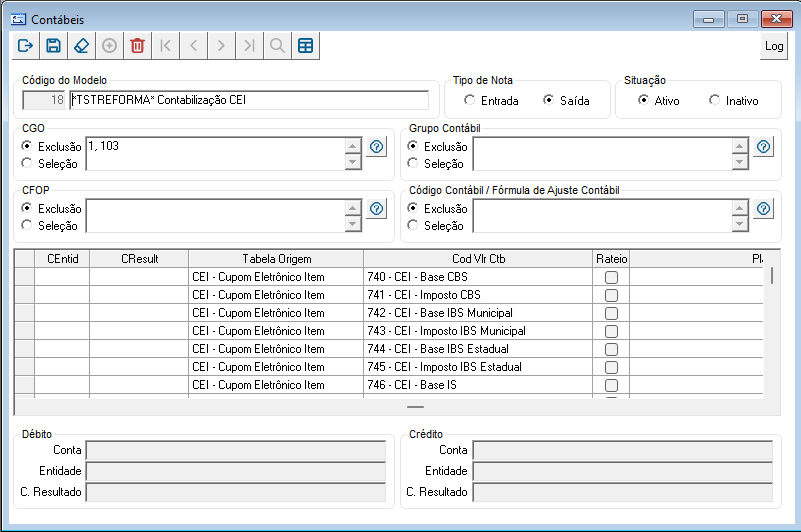This screenshot has height=532, width=801.
Task: Select the Saída note type
Action: [x=566, y=101]
